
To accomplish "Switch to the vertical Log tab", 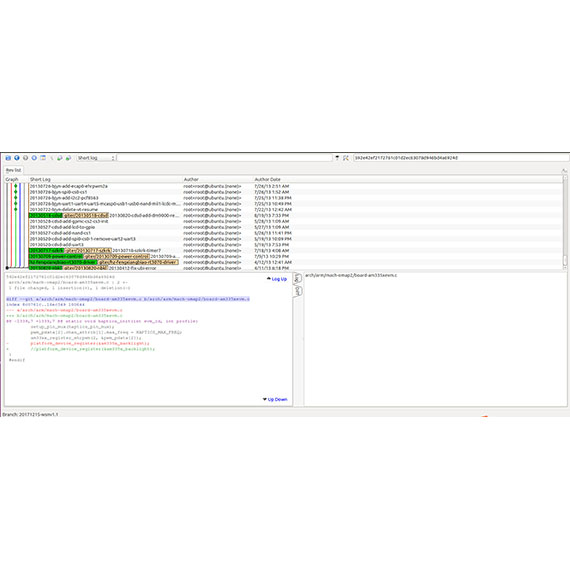I will pyautogui.click(x=297, y=278).
